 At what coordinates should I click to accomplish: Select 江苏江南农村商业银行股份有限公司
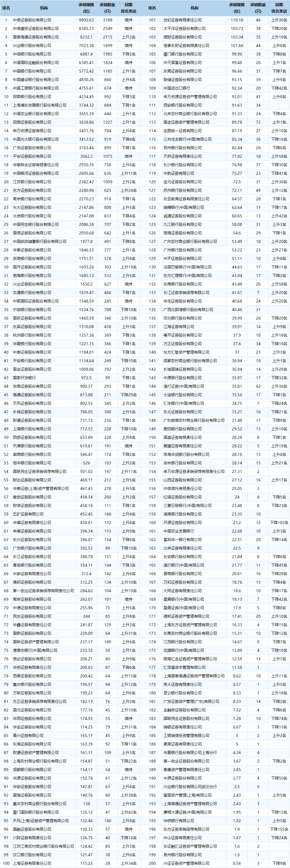(43, 846)
